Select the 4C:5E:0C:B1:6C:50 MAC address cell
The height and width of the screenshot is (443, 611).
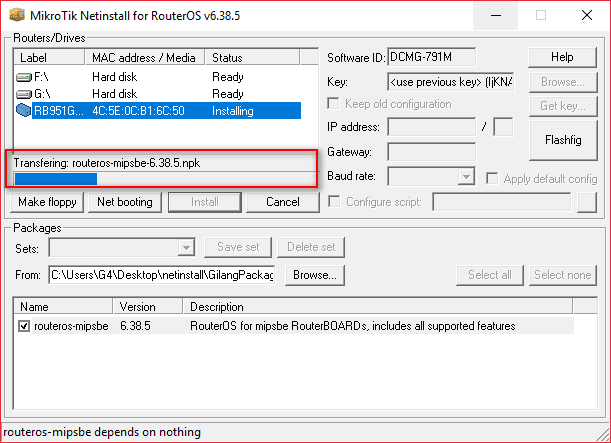point(138,111)
